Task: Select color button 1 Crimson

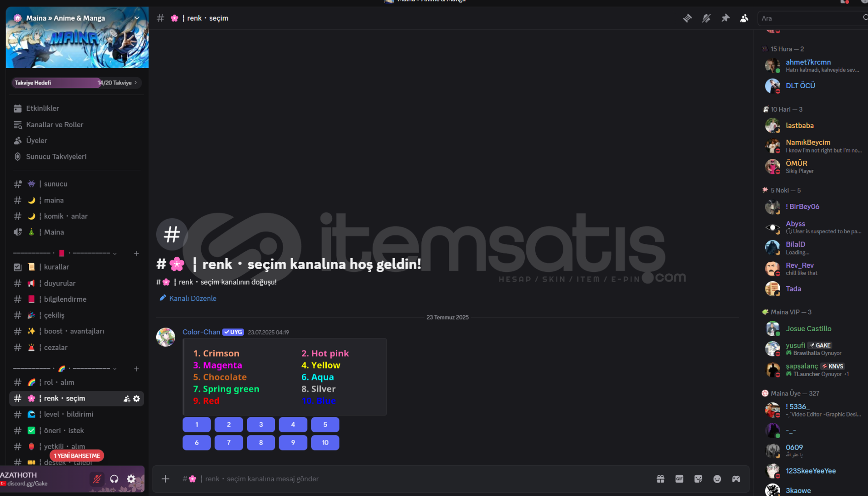Action: (197, 425)
